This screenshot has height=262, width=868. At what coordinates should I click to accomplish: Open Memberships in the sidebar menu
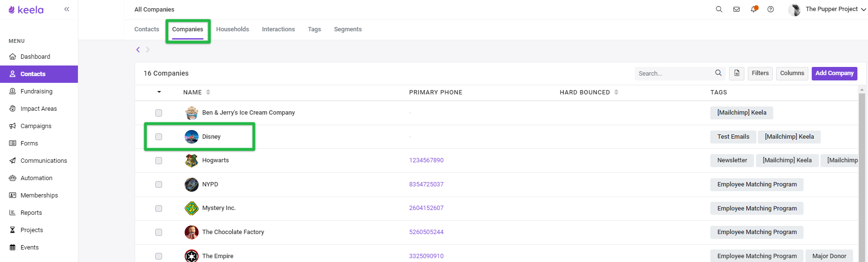pyautogui.click(x=39, y=195)
